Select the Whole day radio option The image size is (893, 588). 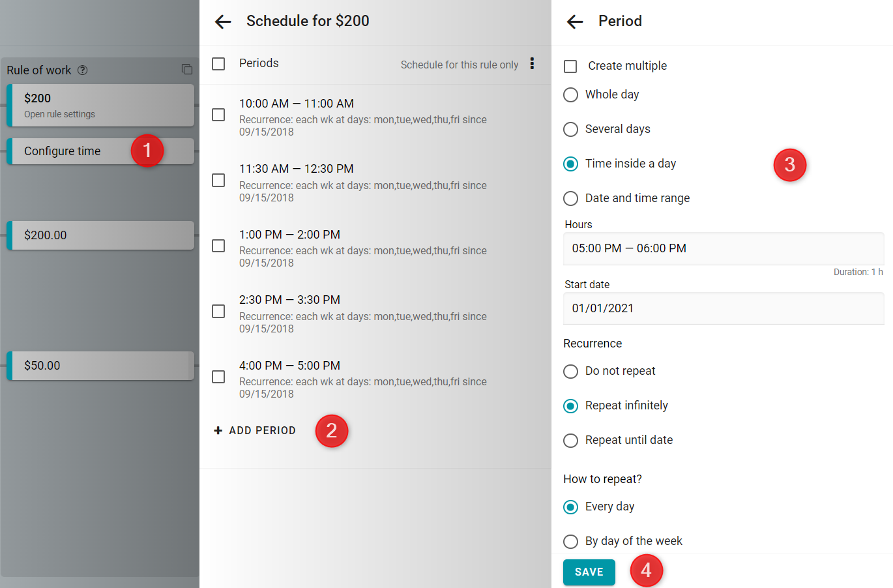pyautogui.click(x=570, y=95)
